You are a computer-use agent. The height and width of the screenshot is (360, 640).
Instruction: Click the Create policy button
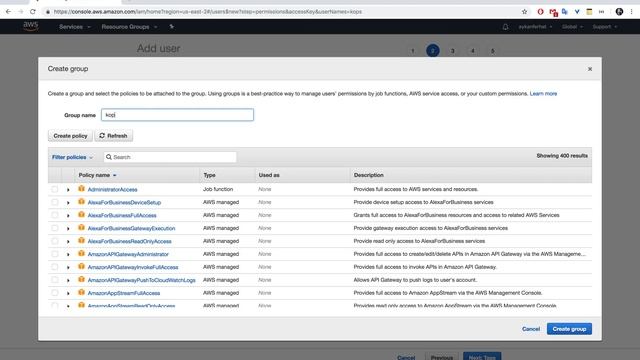(70, 136)
